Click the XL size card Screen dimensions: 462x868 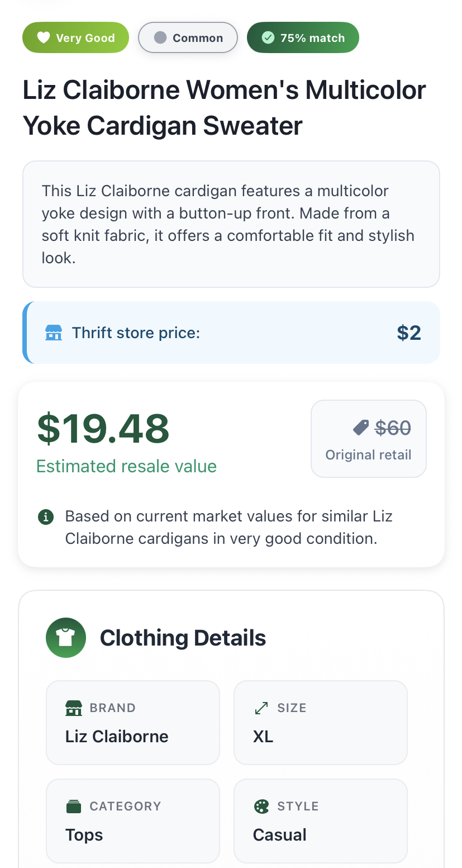(320, 723)
